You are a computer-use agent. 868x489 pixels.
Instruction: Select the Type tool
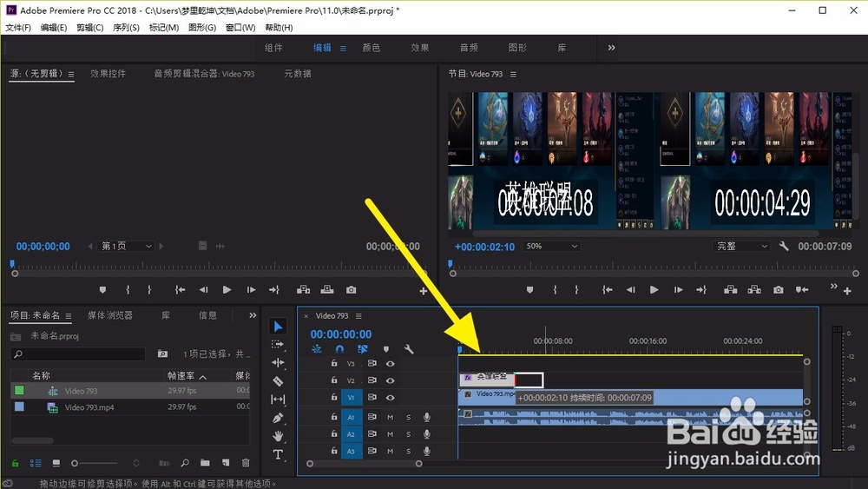(x=278, y=454)
